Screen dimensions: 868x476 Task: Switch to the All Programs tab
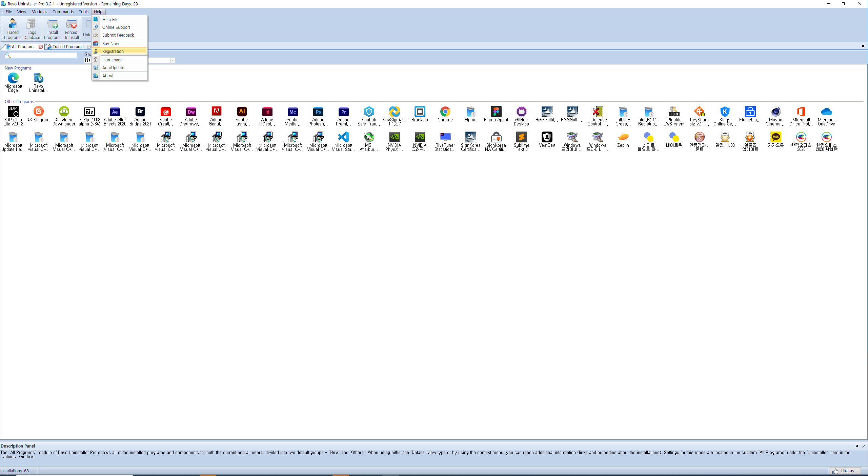pos(23,47)
